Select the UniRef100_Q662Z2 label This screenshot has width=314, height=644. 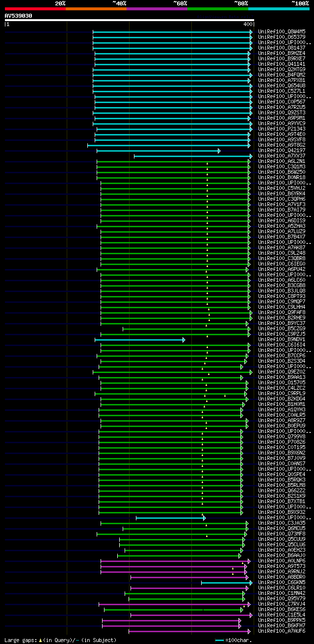(x=282, y=491)
